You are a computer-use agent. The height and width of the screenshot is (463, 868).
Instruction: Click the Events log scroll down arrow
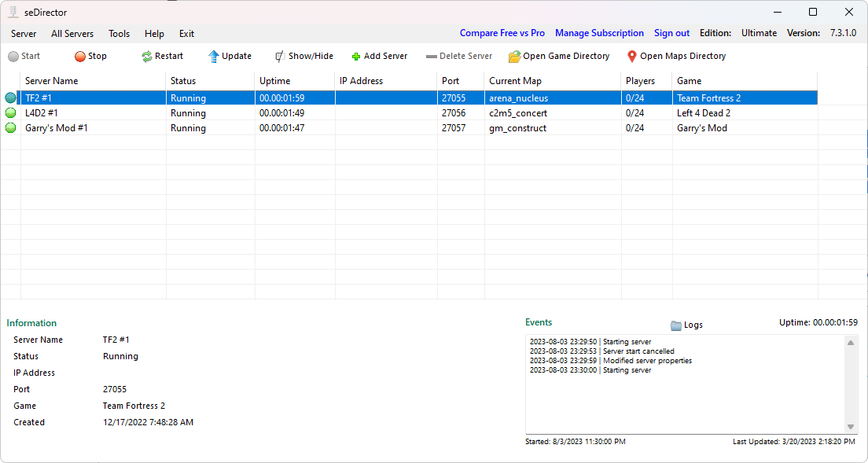pyautogui.click(x=851, y=426)
